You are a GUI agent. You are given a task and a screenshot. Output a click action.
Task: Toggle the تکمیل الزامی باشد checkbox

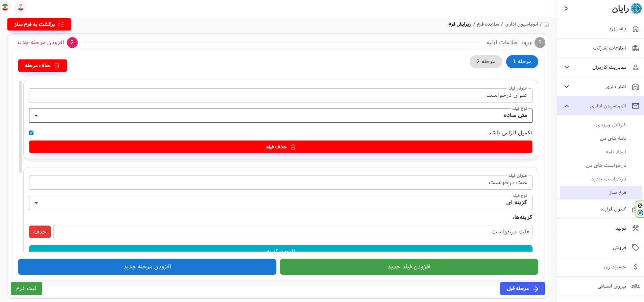click(31, 133)
